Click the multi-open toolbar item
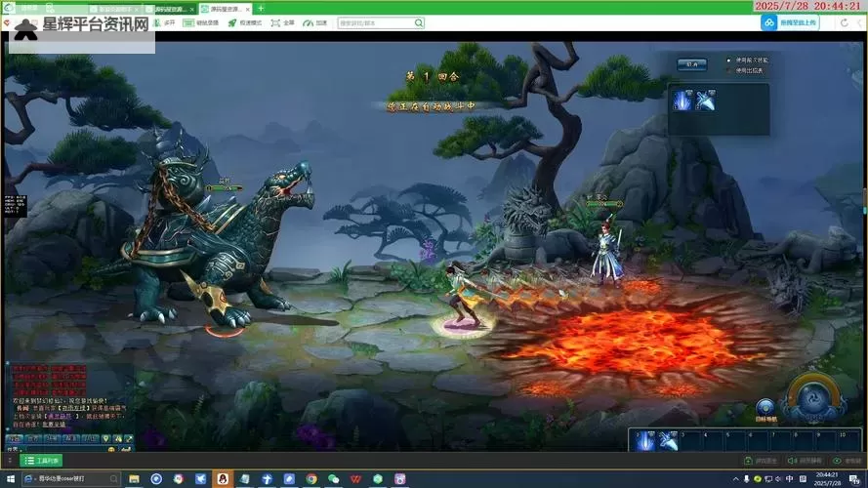 tap(164, 22)
